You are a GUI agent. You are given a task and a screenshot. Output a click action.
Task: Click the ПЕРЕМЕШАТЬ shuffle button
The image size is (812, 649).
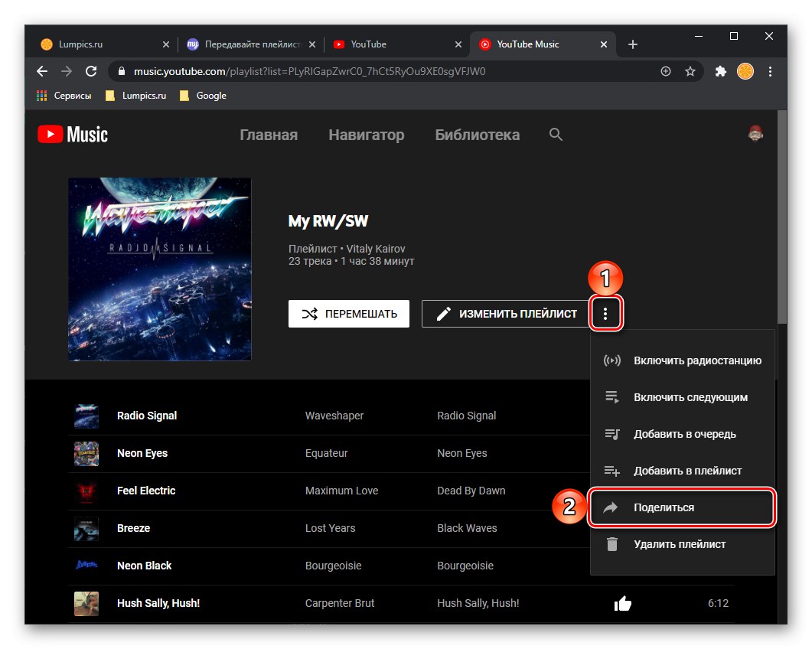[349, 314]
